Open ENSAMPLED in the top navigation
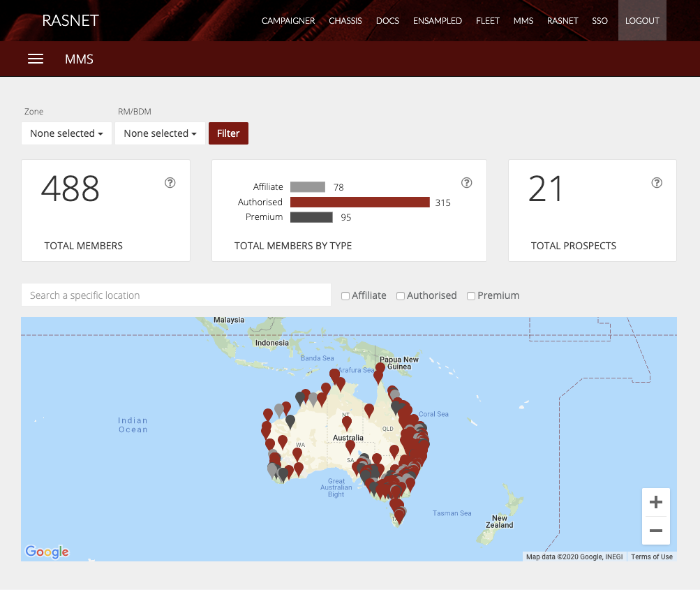Viewport: 700px width, 590px height. (x=438, y=20)
